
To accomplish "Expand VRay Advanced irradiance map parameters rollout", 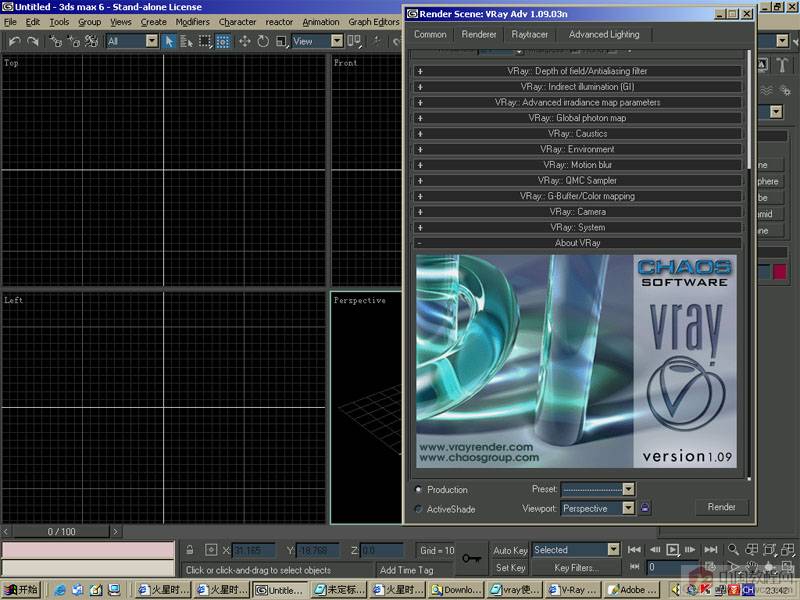I will pos(578,103).
